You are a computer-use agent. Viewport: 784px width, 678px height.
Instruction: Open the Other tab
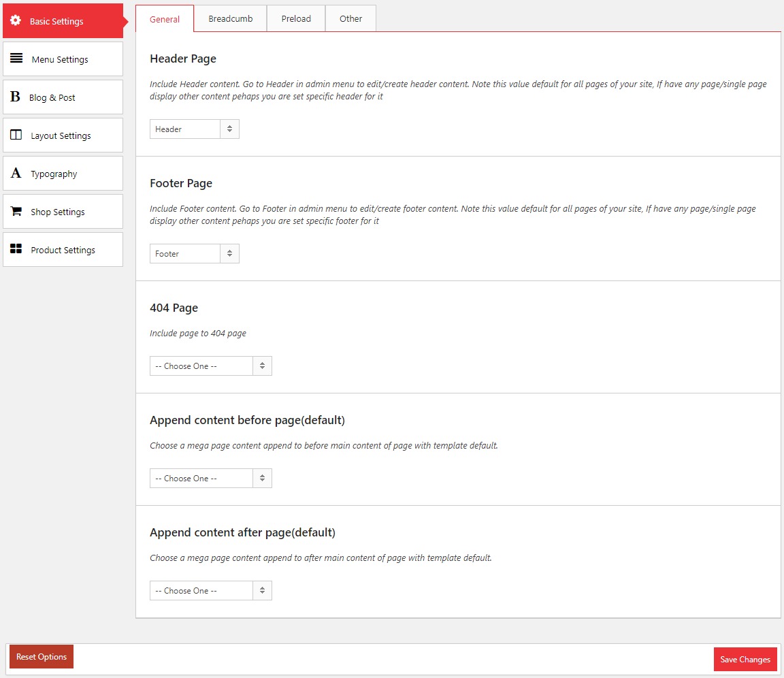350,19
